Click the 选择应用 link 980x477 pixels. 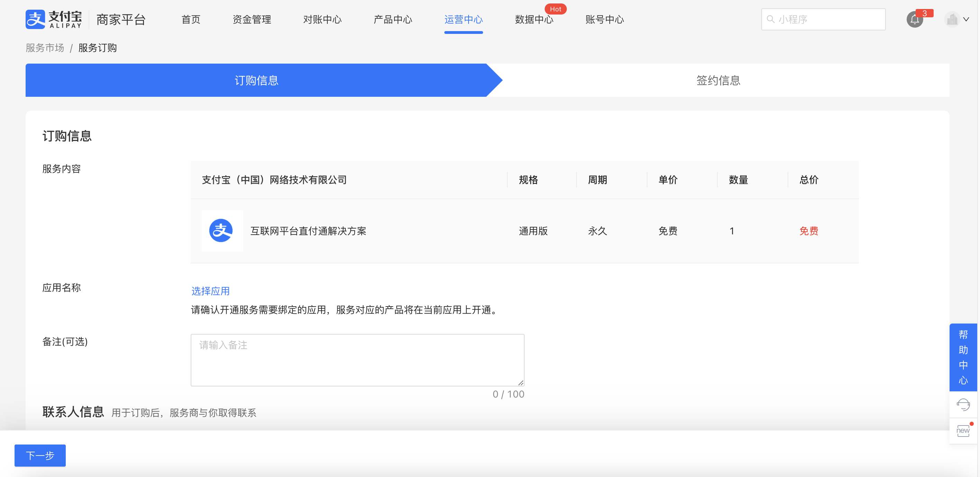tap(210, 291)
